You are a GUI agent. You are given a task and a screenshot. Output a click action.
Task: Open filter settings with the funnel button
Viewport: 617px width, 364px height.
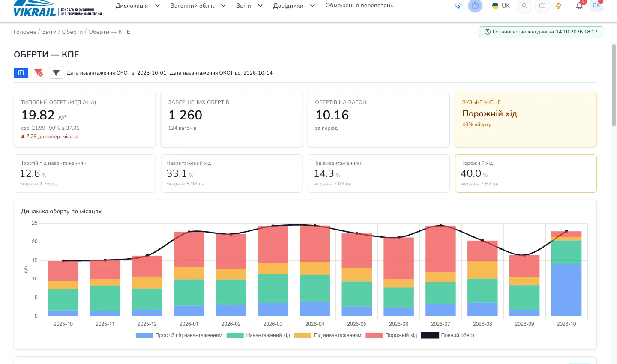coord(56,73)
